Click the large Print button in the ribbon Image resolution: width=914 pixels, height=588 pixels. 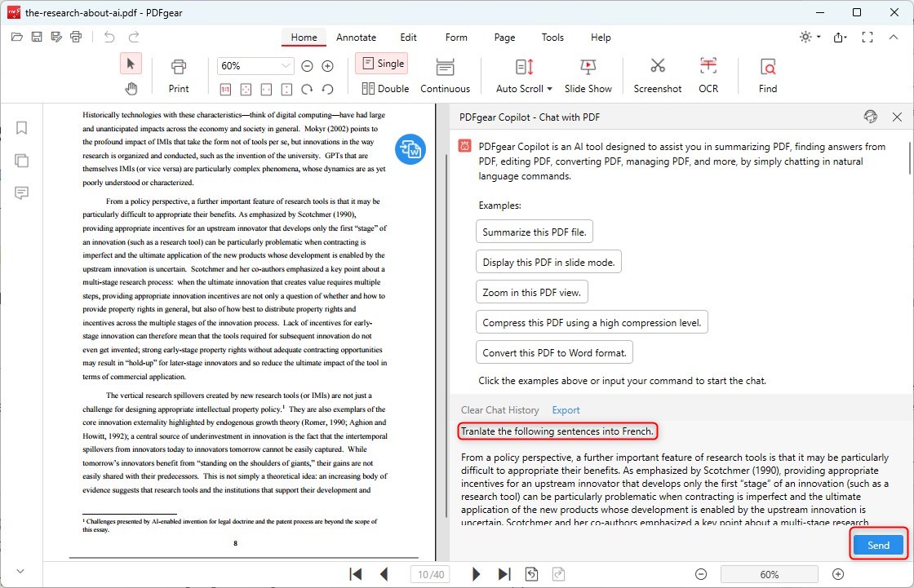(x=179, y=76)
